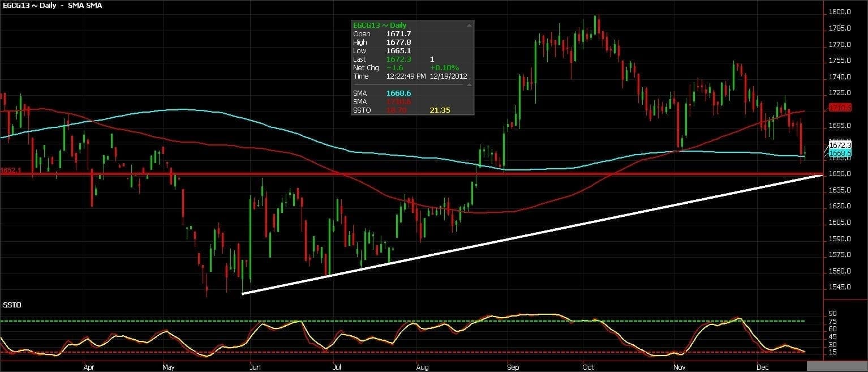Screen dimensions: 868x372
Task: Click the SSTO study panel label
Action: [12, 305]
